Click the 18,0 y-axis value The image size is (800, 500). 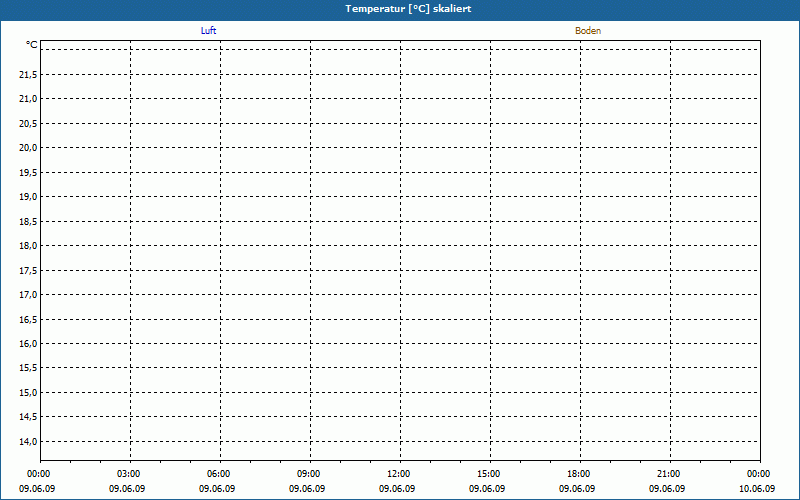tap(28, 246)
